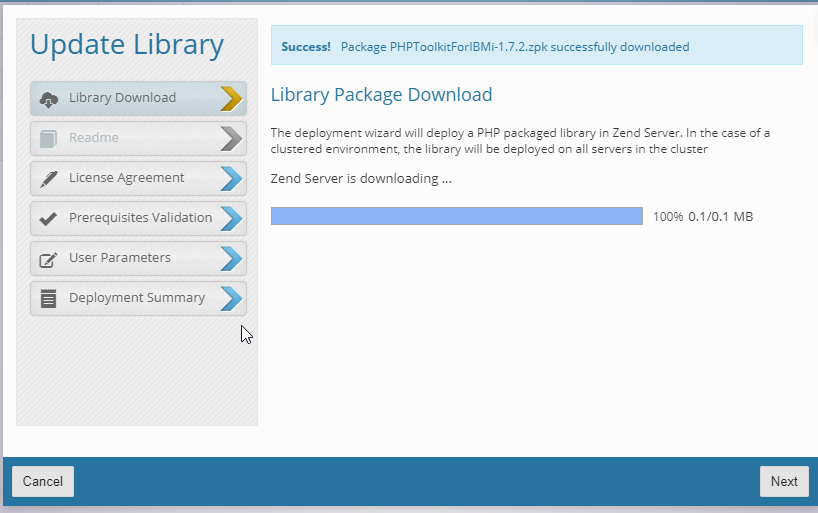Screen dimensions: 818x513
Task: Click the grey arrow on the Readme step
Action: click(x=231, y=138)
